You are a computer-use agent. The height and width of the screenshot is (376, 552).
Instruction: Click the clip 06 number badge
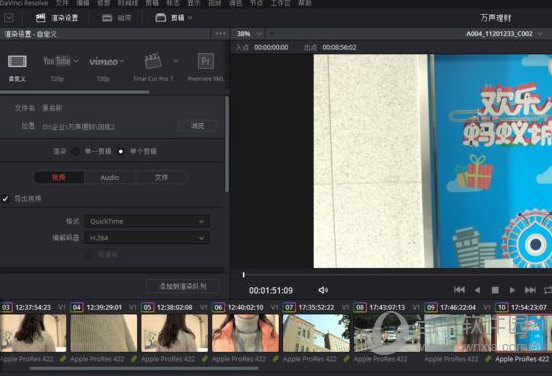(x=218, y=307)
